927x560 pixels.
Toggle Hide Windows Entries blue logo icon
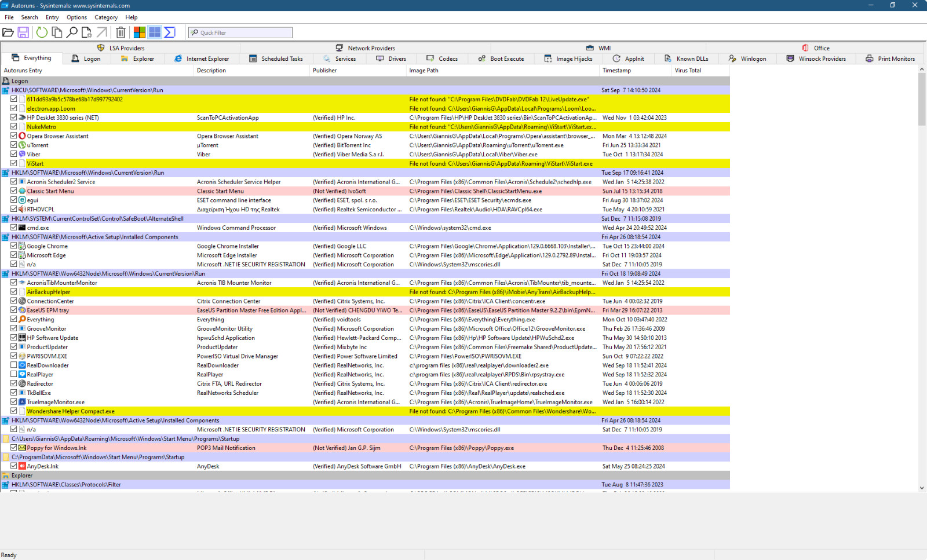155,32
